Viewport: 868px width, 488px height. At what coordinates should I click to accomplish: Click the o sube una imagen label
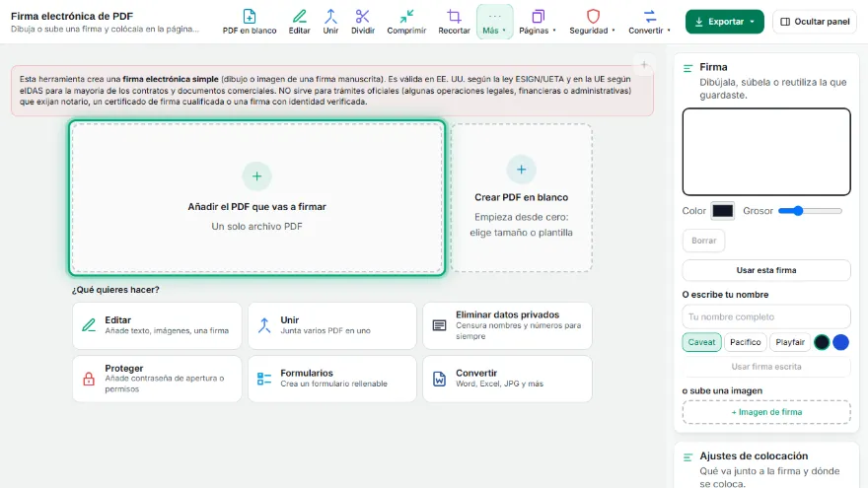click(x=722, y=390)
